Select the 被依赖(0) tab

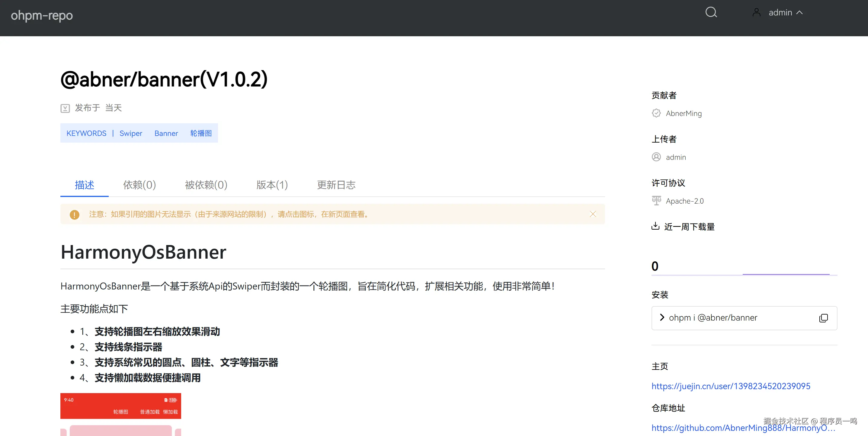206,185
